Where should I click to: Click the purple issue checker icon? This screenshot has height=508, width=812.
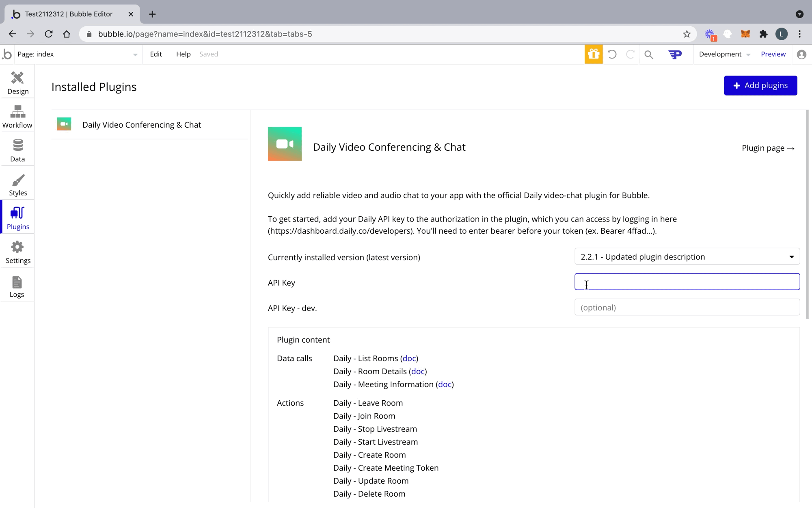675,54
